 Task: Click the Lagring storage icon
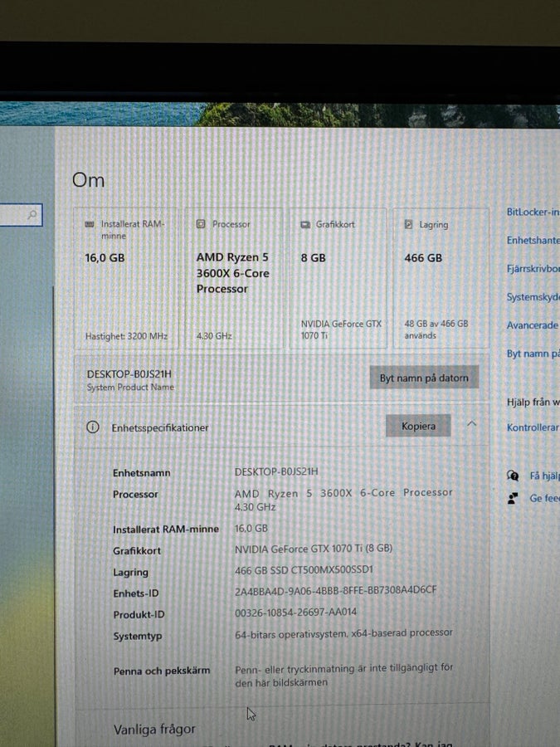tap(408, 224)
